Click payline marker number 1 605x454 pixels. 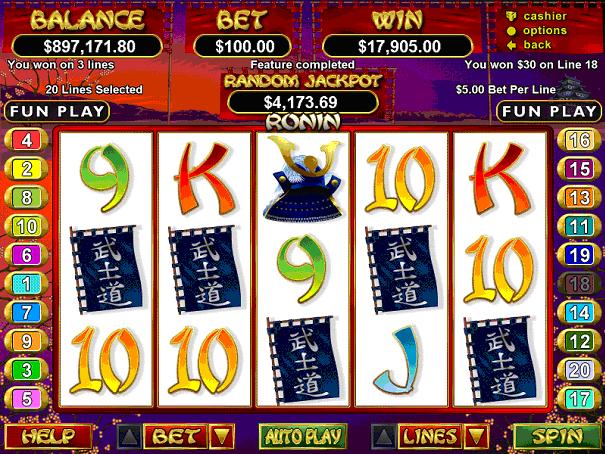coord(26,284)
